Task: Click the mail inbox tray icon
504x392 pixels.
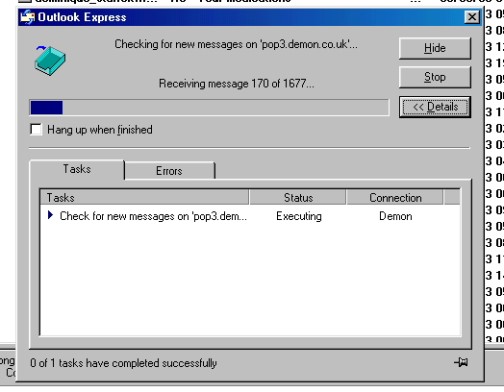Action: point(50,60)
